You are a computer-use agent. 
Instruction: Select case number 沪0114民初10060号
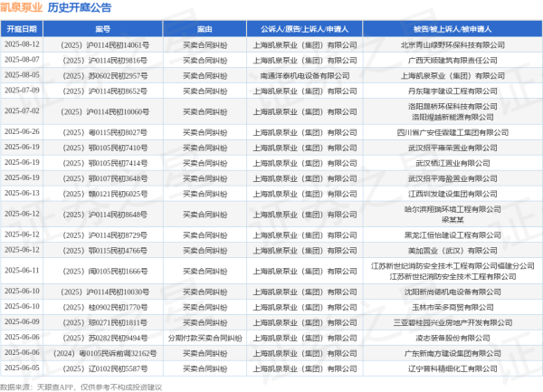click(118, 112)
